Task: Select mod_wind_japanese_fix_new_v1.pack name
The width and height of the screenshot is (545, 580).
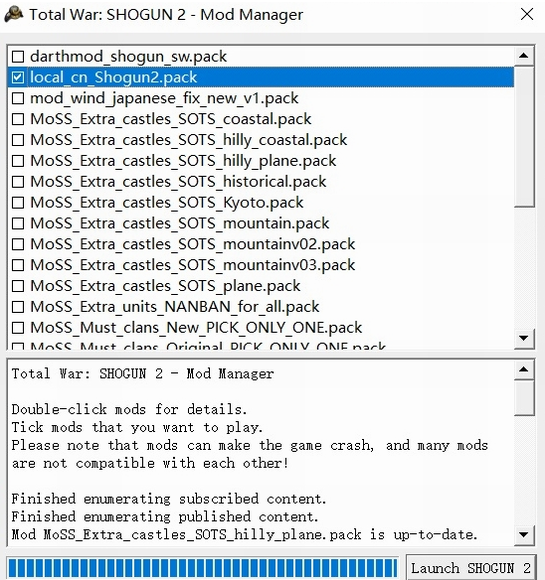Action: pos(164,98)
